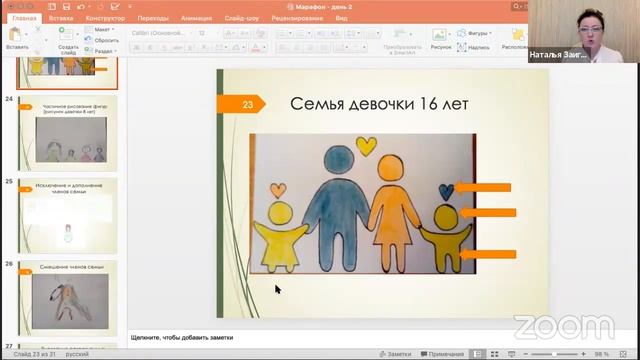Open the Paste options dropdown arrow
This screenshot has width=640, height=360.
[x=26, y=35]
